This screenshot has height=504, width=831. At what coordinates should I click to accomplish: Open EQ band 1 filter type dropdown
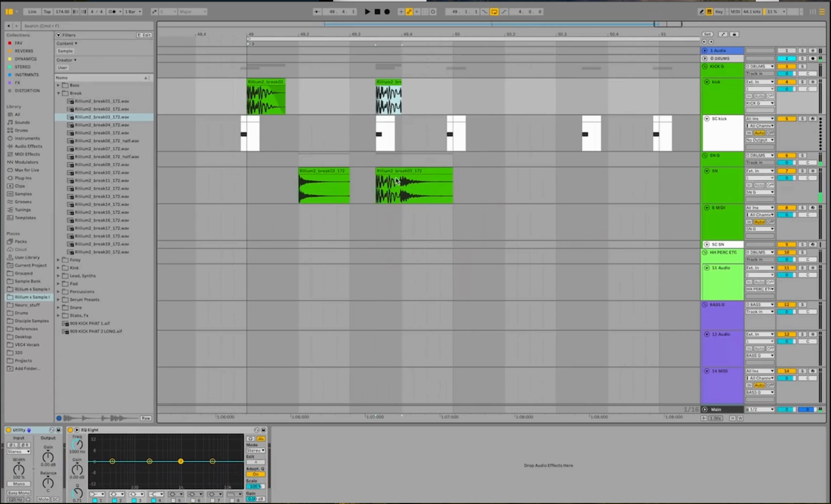point(97,494)
